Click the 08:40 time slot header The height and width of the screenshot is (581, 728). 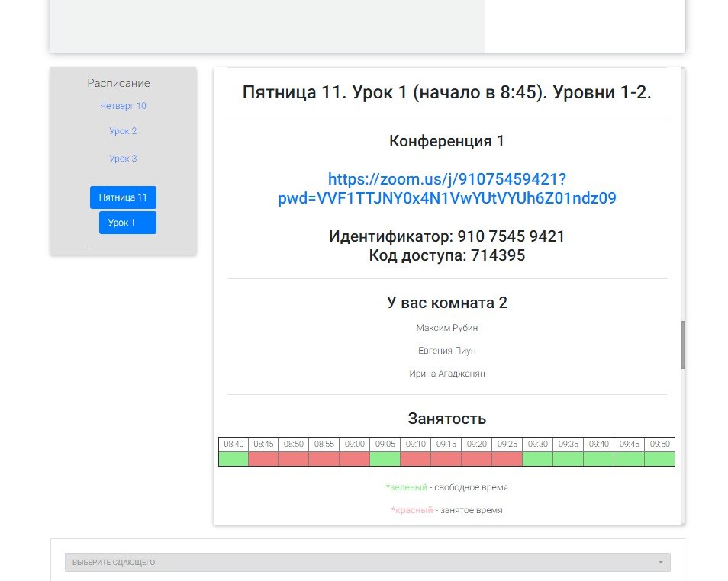click(x=234, y=444)
